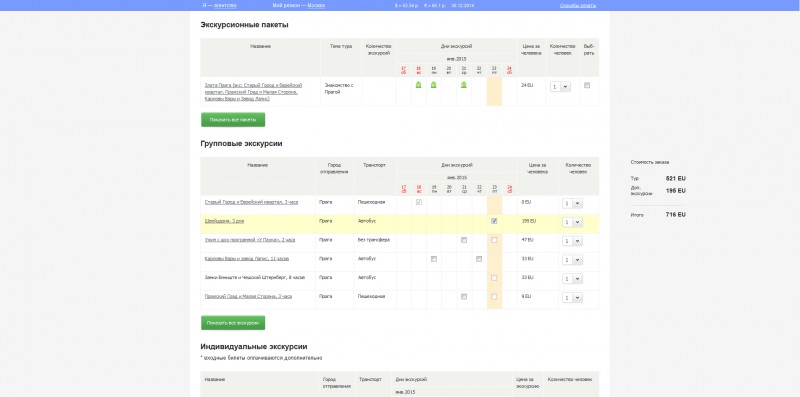800x397 pixels.
Task: Open people count dropdown in Пражский Град row
Action: [572, 298]
